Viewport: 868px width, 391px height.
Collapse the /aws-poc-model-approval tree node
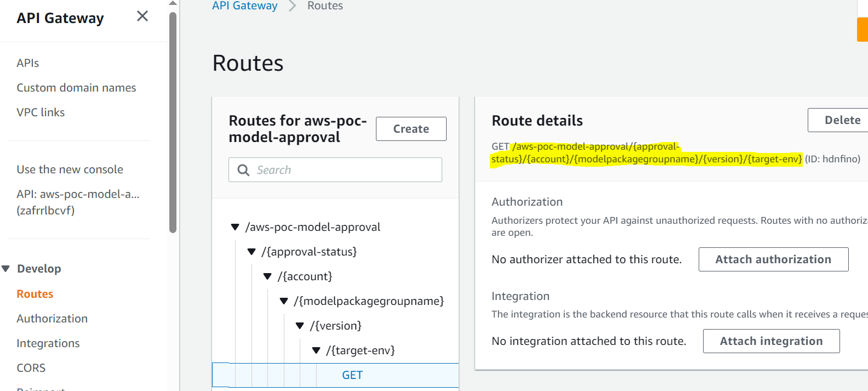click(x=235, y=227)
